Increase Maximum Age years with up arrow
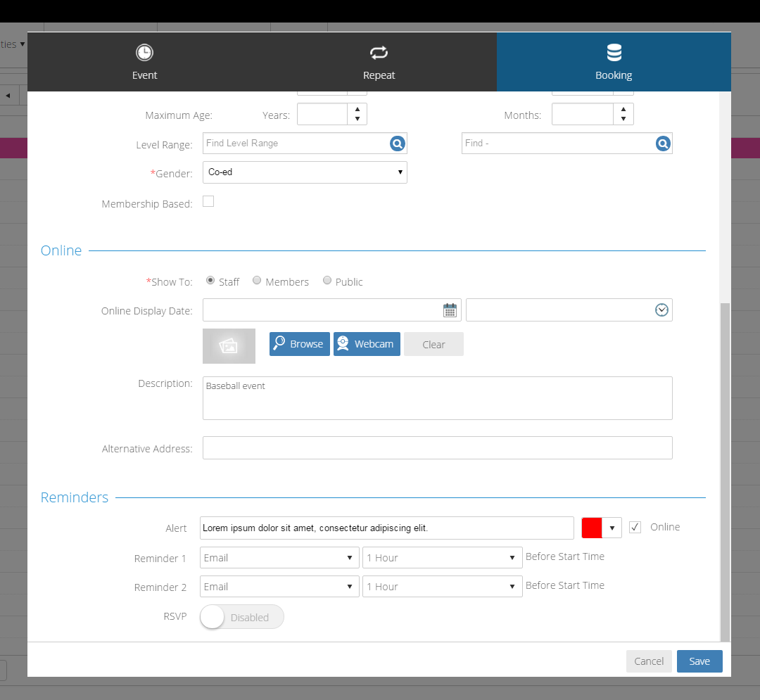The image size is (760, 700). (x=357, y=109)
